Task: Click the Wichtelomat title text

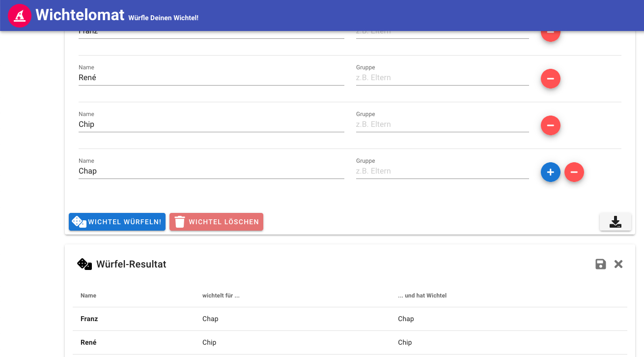Action: coord(80,15)
